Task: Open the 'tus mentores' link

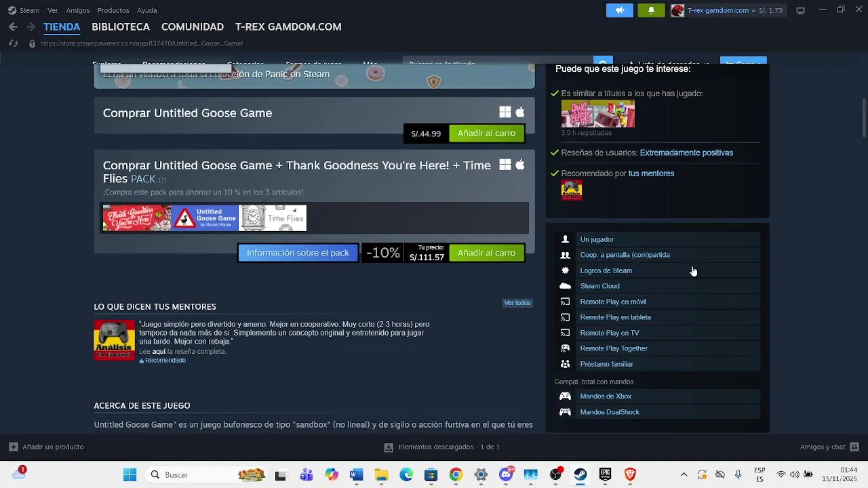Action: 651,174
